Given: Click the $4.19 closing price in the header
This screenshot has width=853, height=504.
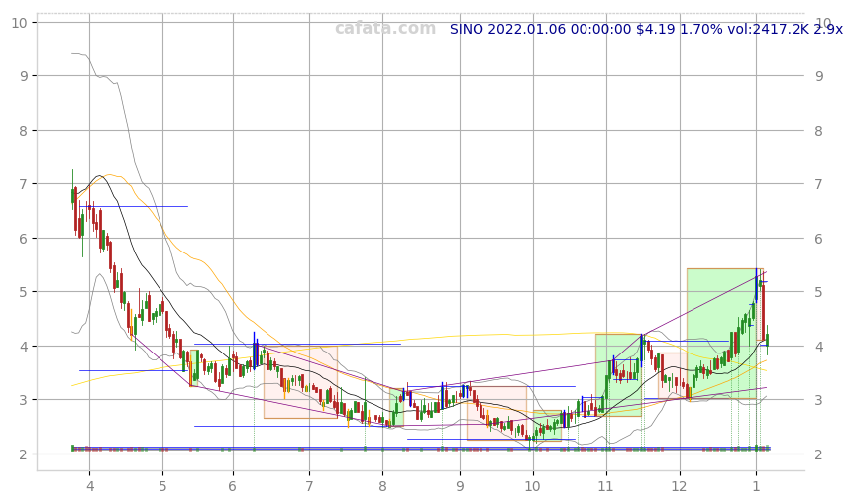Looking at the screenshot, I should [656, 29].
